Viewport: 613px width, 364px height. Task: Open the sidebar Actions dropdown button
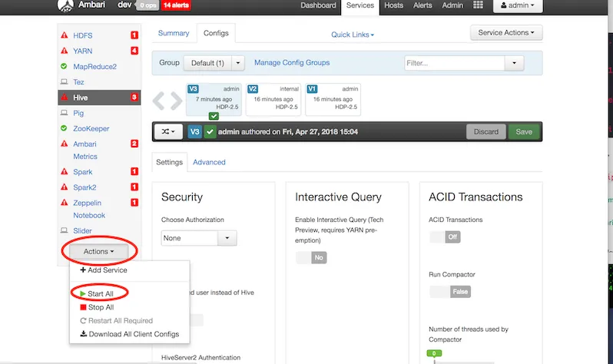(98, 251)
